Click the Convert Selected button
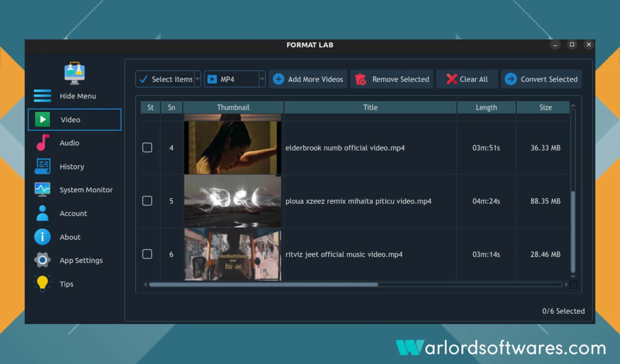The width and height of the screenshot is (620, 364). pos(541,79)
